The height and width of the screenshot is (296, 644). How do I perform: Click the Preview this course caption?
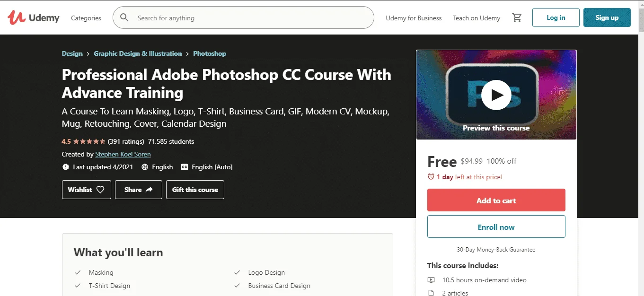[496, 128]
